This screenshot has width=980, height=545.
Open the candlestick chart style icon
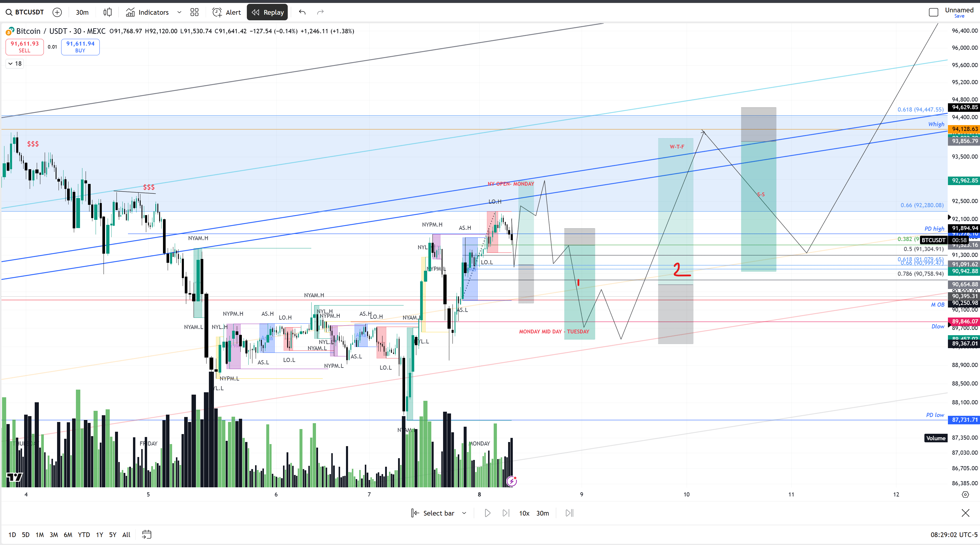click(108, 12)
